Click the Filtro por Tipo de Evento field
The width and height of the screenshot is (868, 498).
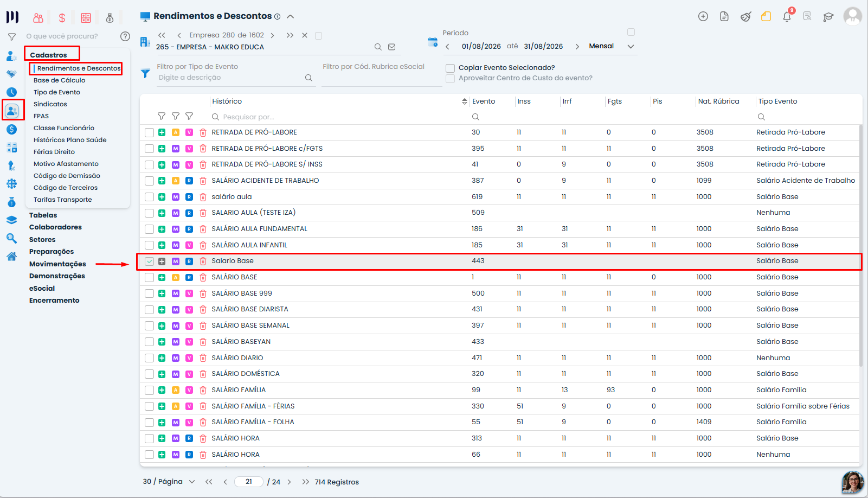pos(235,78)
